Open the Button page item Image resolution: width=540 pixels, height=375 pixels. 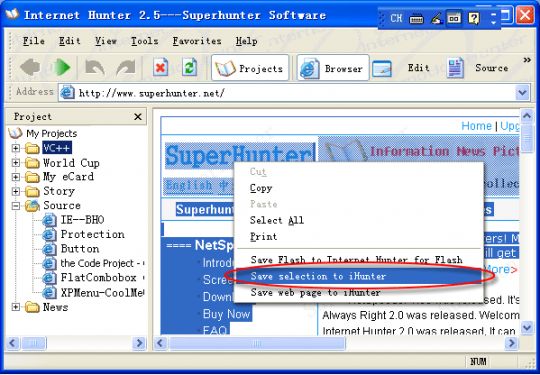80,249
